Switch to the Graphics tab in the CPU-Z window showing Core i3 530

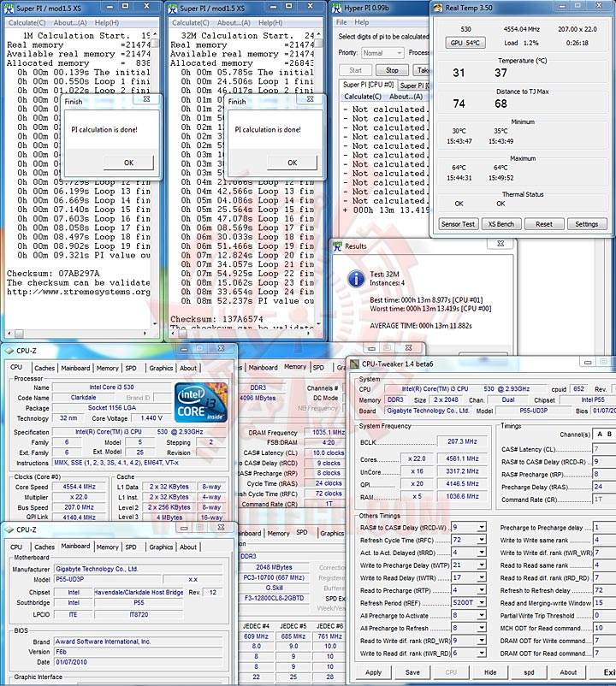[x=161, y=368]
